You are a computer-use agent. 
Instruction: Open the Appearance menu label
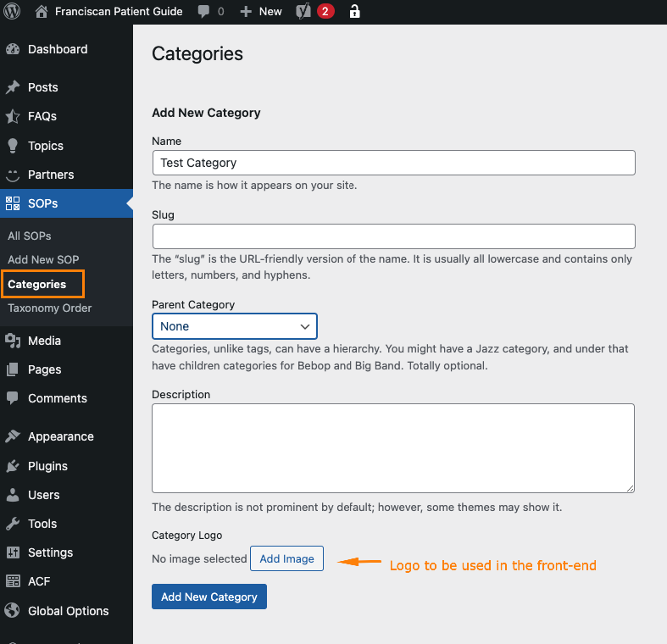click(61, 437)
